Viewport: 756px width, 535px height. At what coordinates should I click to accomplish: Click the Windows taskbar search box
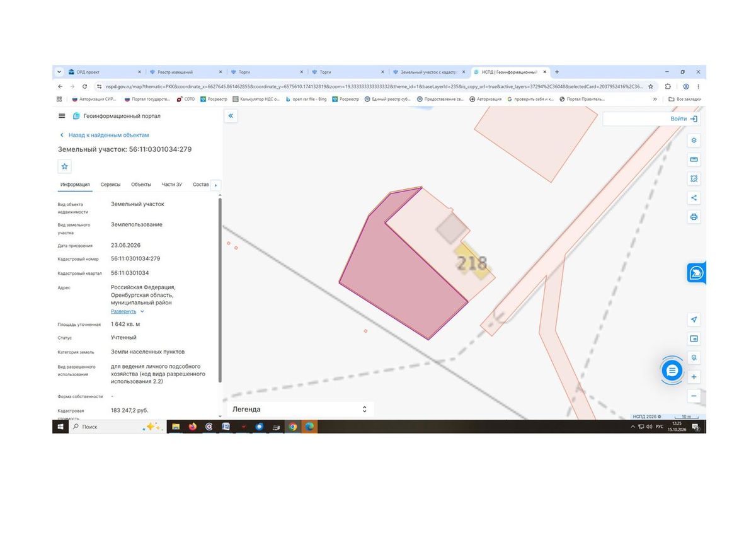click(117, 427)
